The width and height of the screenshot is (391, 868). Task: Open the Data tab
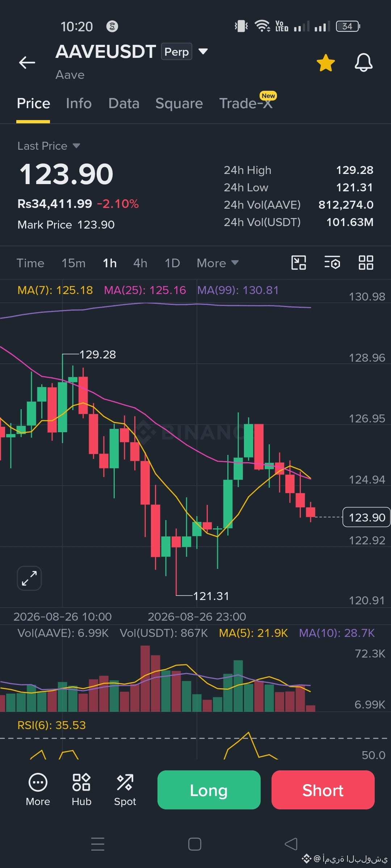[x=124, y=103]
